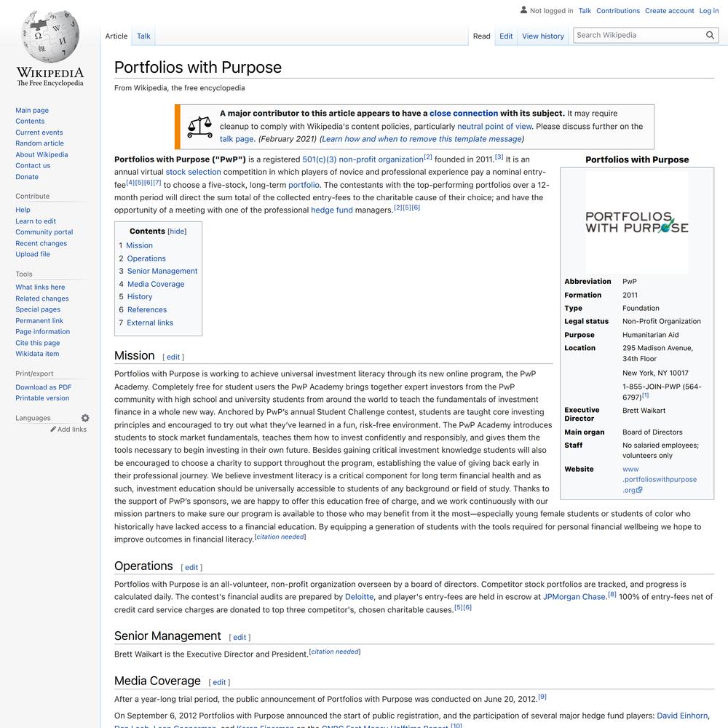Open What links here tool
This screenshot has height=728, width=728.
point(40,288)
